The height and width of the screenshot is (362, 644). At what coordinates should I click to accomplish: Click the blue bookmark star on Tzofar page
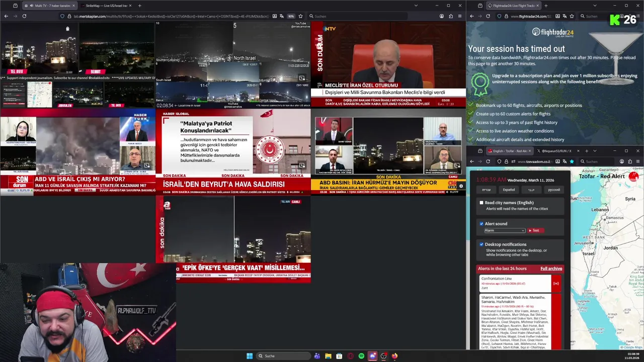(572, 161)
